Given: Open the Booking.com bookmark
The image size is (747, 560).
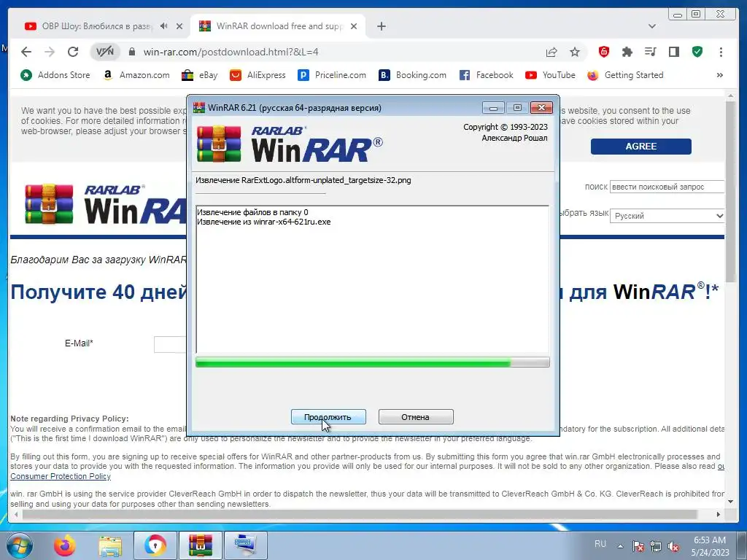Looking at the screenshot, I should (x=413, y=75).
